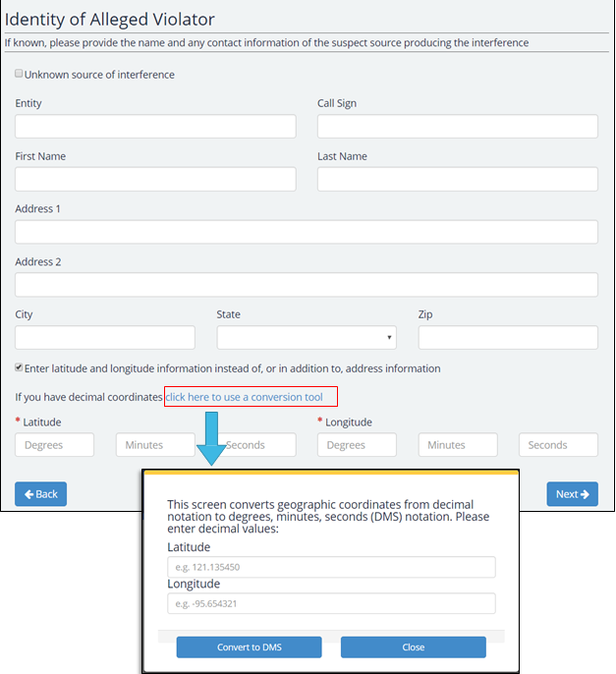Focus the Call Sign input field
616x674 pixels.
(457, 127)
